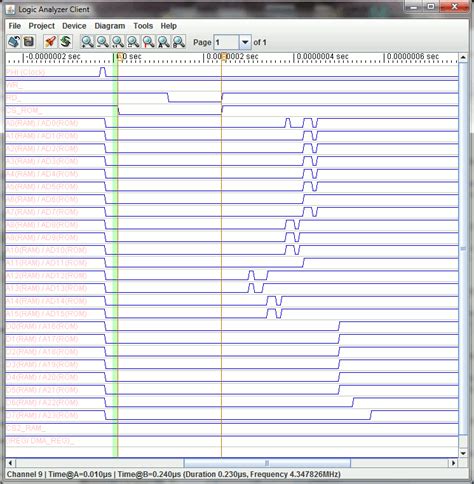474x484 pixels.
Task: Click the horizontal scrollbar thumb
Action: [267, 463]
